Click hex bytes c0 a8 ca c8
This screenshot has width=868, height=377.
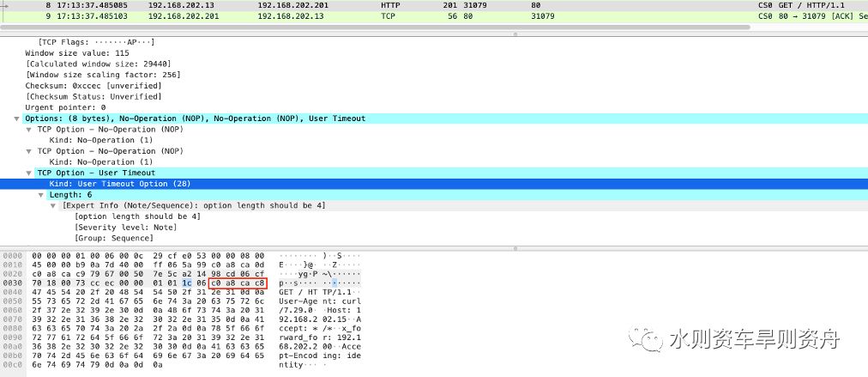coord(238,283)
